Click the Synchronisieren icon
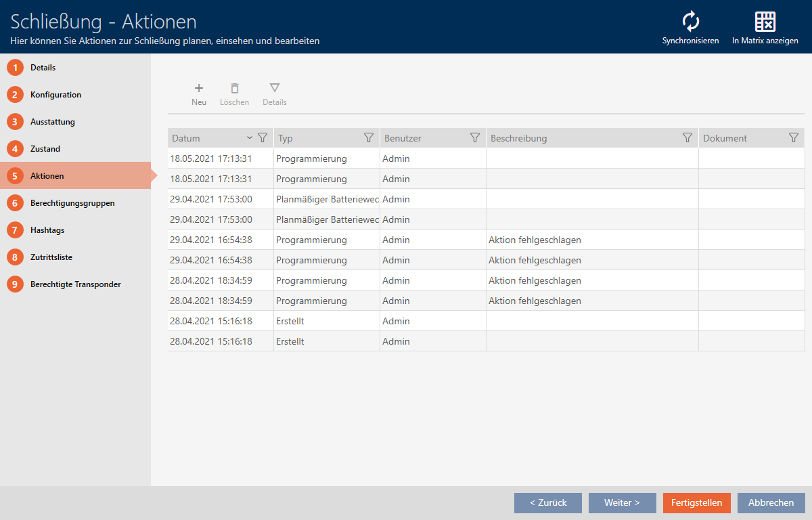This screenshot has width=812, height=520. click(690, 22)
